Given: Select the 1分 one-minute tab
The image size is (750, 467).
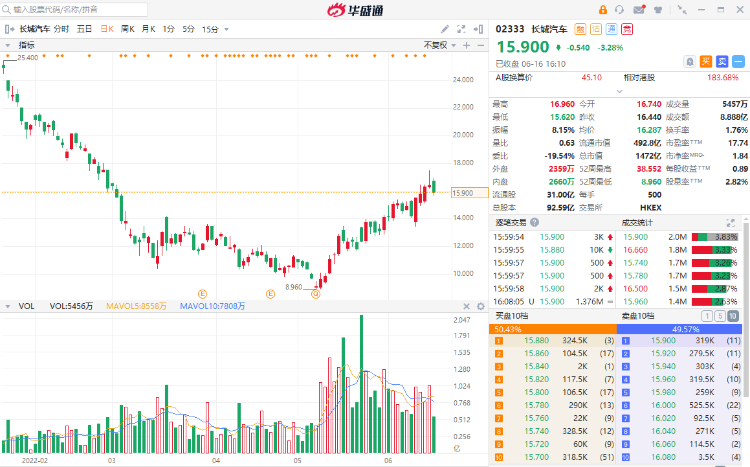Looking at the screenshot, I should (x=168, y=29).
